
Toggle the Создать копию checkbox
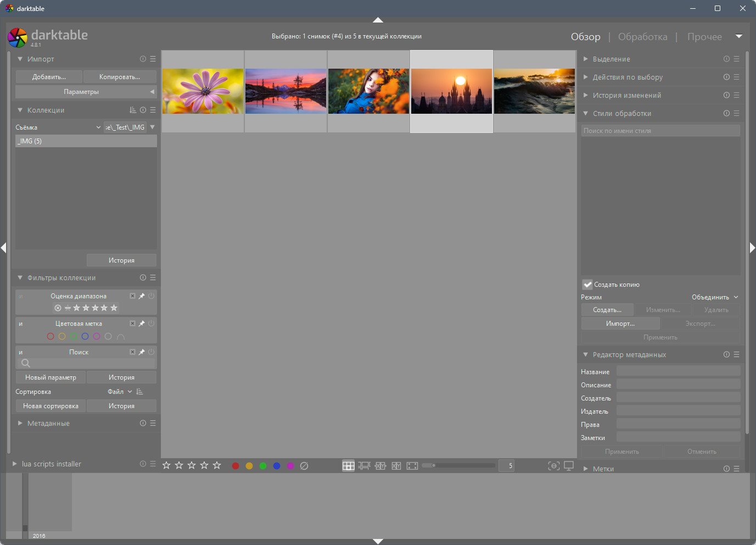[x=587, y=285]
